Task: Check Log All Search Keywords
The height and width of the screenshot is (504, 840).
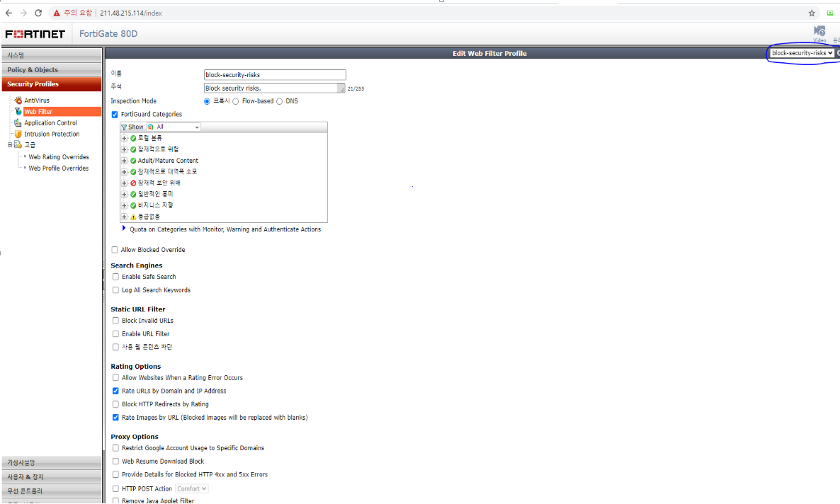Action: click(x=115, y=290)
